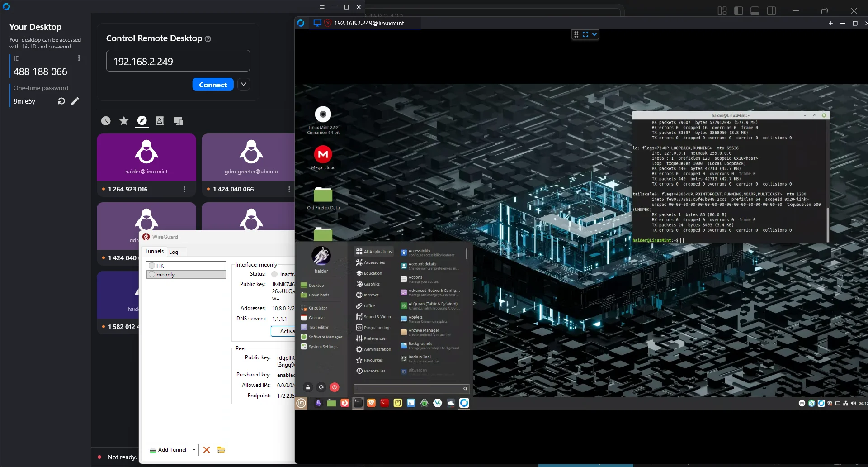Open Account details in the application list
868x467 pixels.
coord(430,266)
